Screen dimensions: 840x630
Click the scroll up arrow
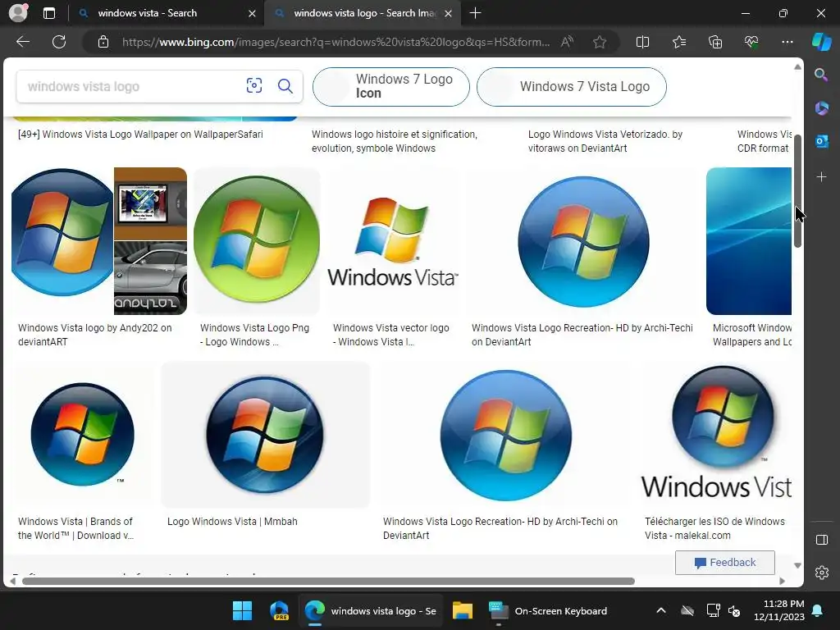[797, 67]
